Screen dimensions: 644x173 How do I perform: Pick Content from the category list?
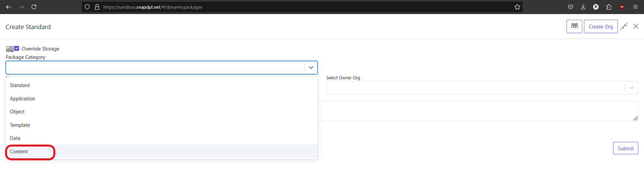click(162, 152)
